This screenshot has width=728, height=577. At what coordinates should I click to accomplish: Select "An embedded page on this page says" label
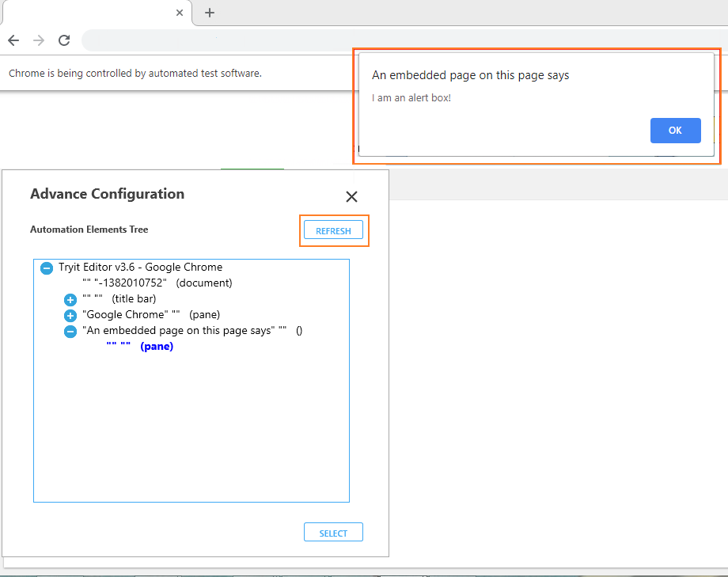(x=188, y=331)
